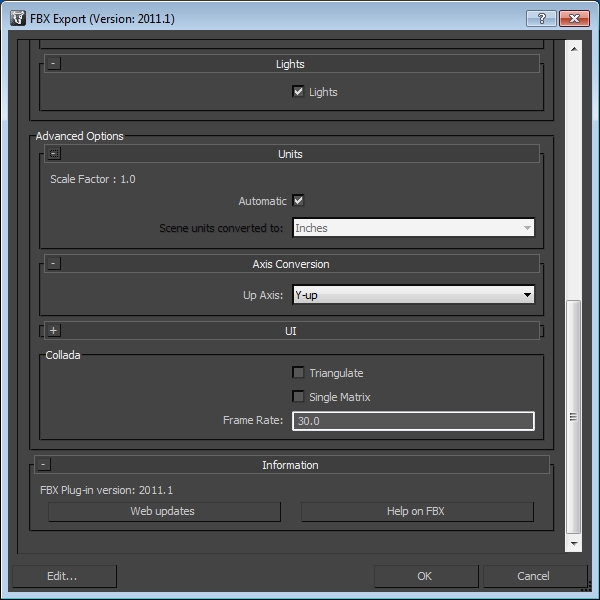600x600 pixels.
Task: Click the Web updates button
Action: (164, 512)
